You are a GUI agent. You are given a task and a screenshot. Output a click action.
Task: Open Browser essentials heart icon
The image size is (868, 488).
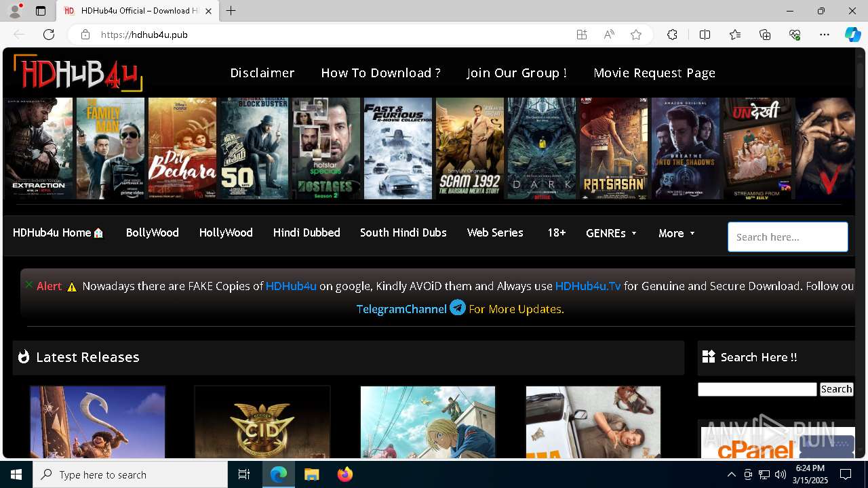click(795, 35)
